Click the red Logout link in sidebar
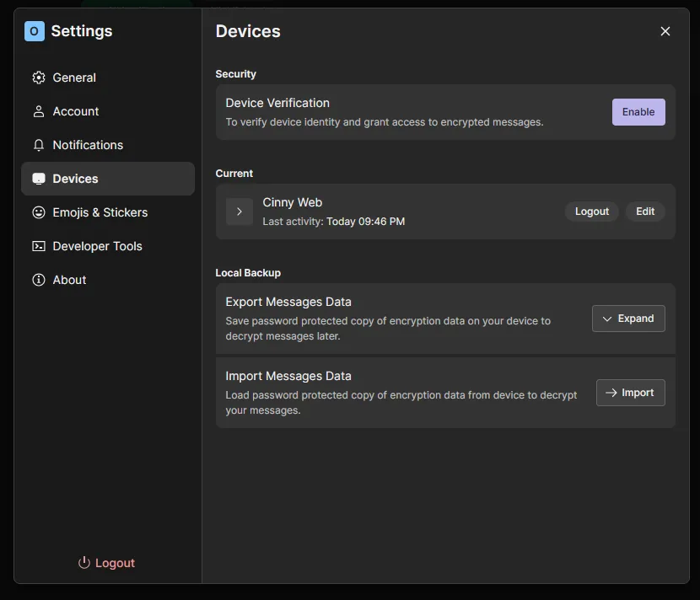This screenshot has height=600, width=700. [115, 563]
